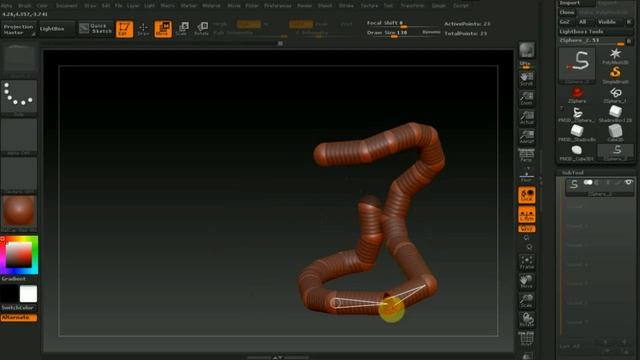Open the Stroke type selector with dots
This screenshot has width=640, height=360.
tap(19, 96)
